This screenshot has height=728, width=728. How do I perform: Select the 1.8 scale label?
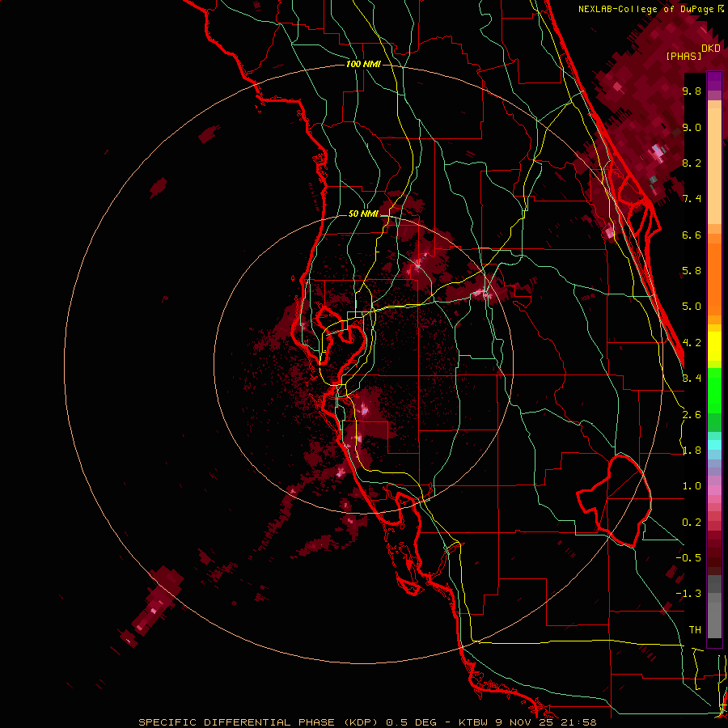tap(692, 451)
